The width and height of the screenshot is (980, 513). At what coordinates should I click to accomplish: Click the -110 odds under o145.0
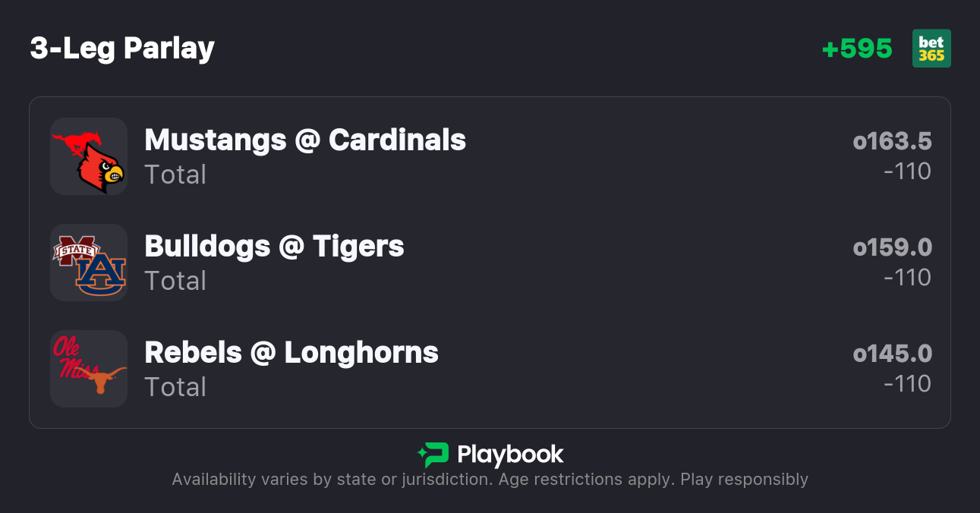(x=907, y=384)
